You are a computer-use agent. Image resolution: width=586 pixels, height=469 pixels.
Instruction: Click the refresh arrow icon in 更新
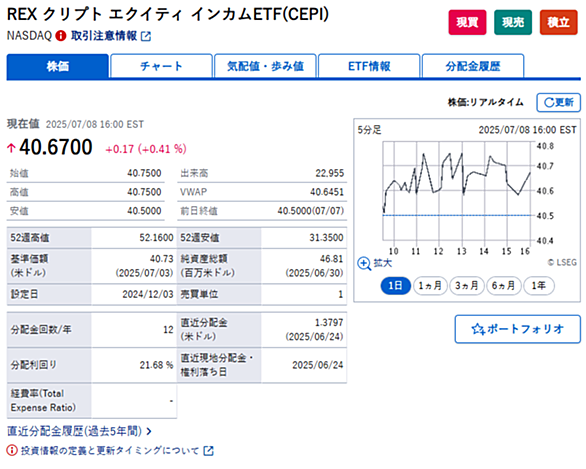pos(549,102)
